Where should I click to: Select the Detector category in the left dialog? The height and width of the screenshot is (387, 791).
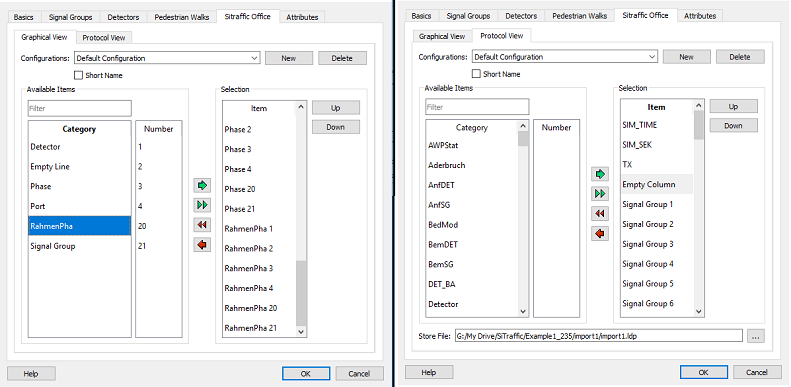(x=79, y=147)
